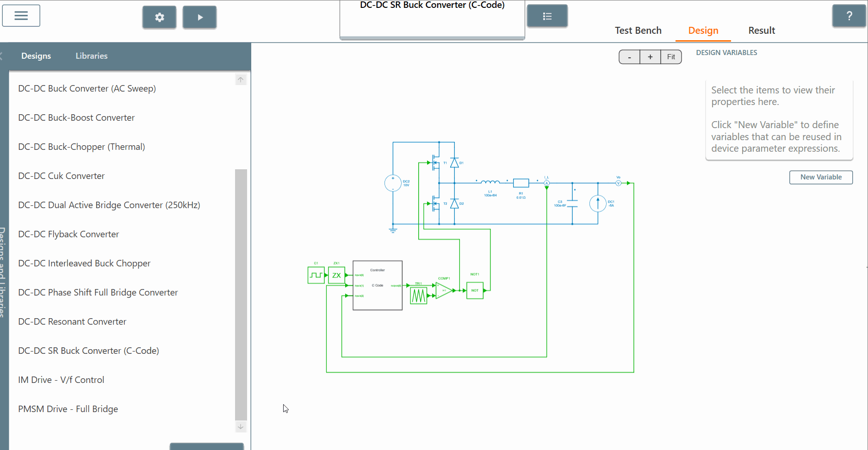
Task: Click the design list scrollbar thumb
Action: click(241, 294)
